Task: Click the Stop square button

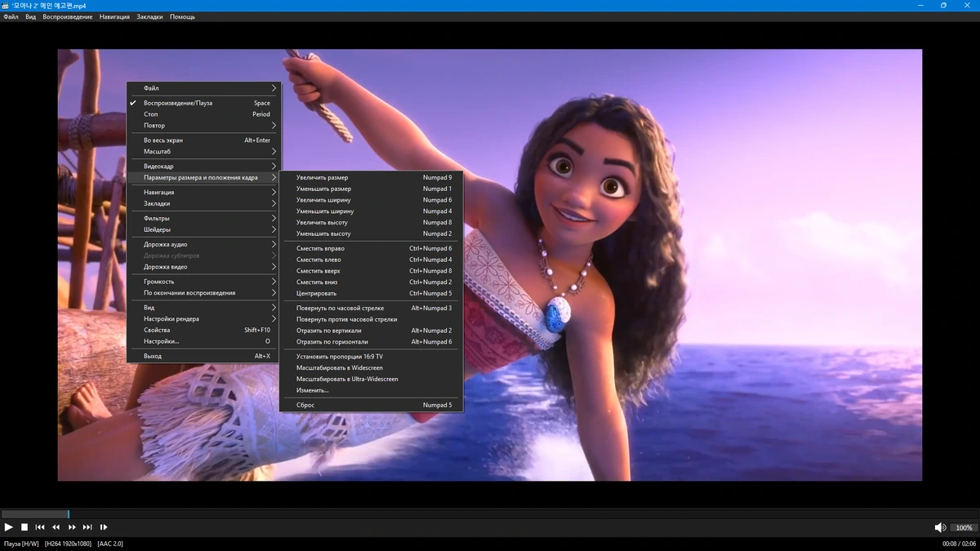Action: pyautogui.click(x=24, y=527)
